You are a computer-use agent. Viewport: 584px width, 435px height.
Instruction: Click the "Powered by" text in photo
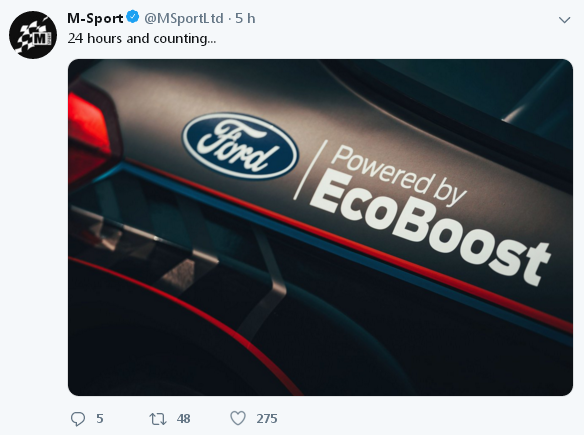coord(398,175)
